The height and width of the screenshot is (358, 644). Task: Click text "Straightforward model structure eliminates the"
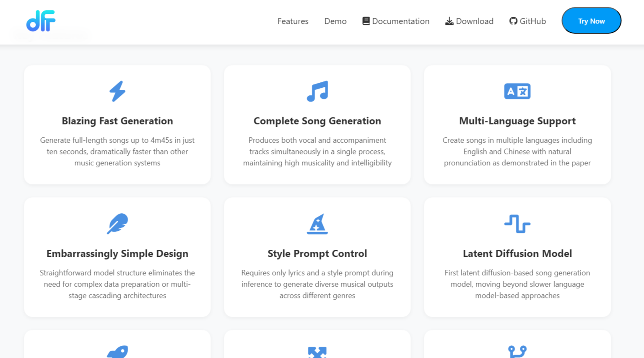(117, 273)
